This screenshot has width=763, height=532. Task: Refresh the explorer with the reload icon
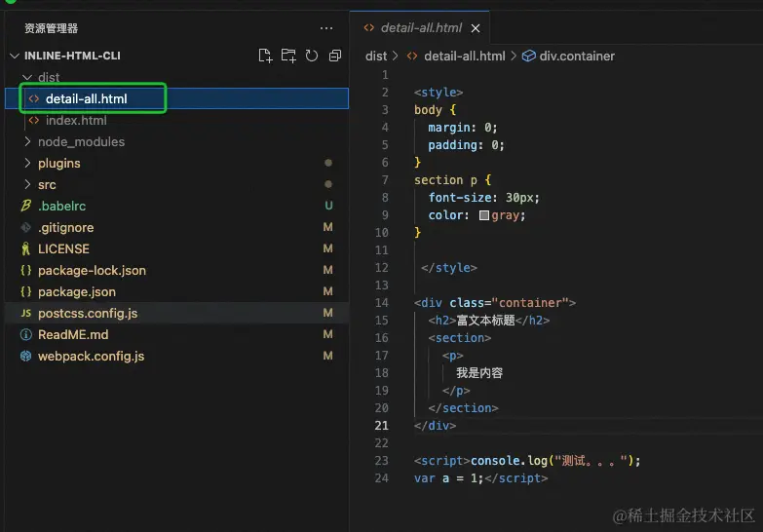312,56
